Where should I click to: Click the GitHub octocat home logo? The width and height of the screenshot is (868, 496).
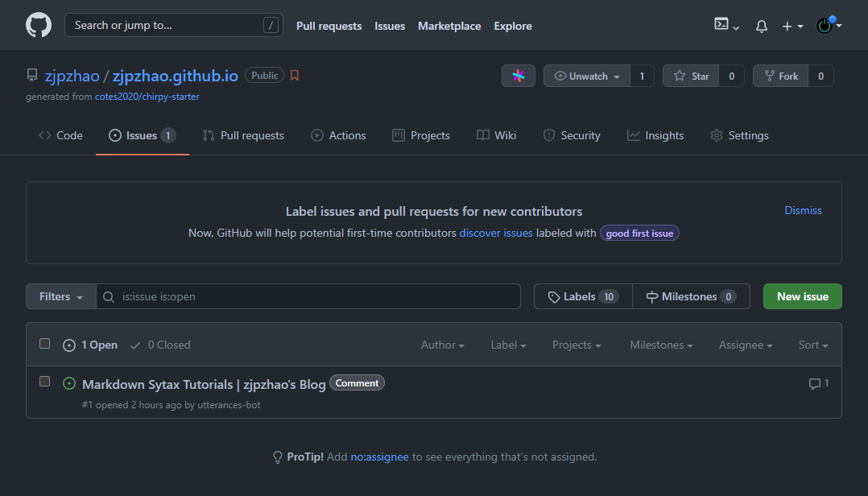pyautogui.click(x=38, y=25)
